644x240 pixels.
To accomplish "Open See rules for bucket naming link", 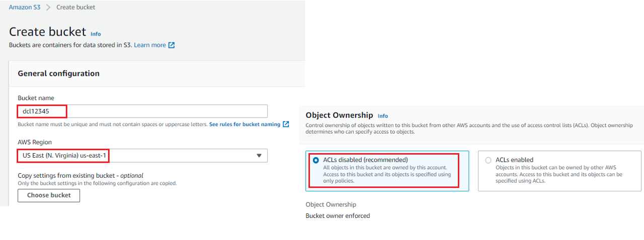I will (x=245, y=124).
